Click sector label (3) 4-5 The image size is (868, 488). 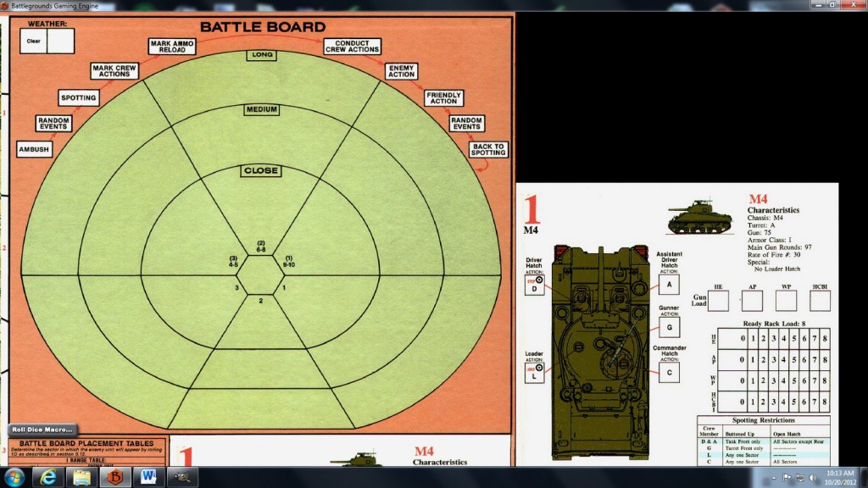(233, 262)
